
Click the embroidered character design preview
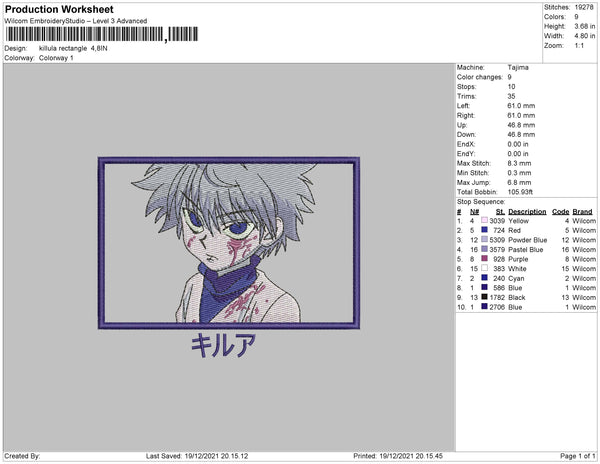(229, 243)
